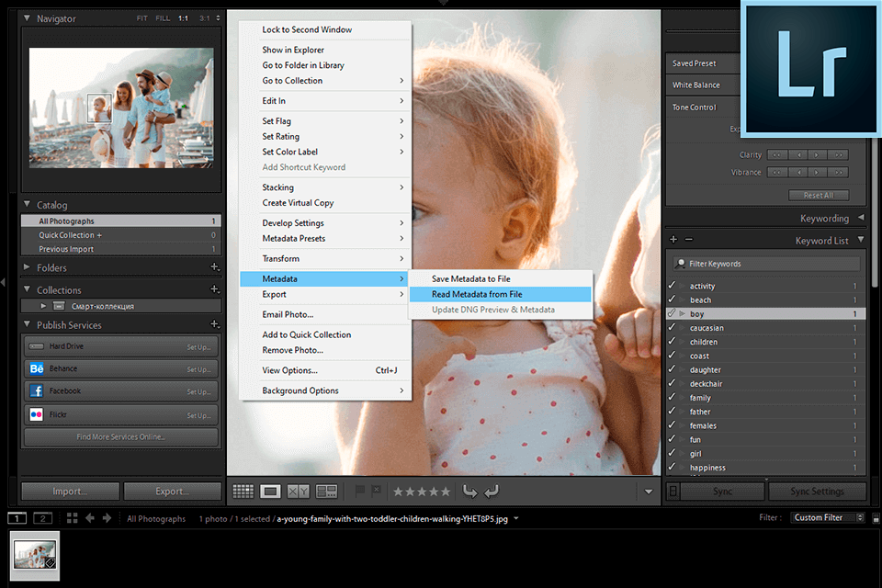Screen dimensions: 882x588
Task: Choose Show in Explorer
Action: (x=325, y=50)
